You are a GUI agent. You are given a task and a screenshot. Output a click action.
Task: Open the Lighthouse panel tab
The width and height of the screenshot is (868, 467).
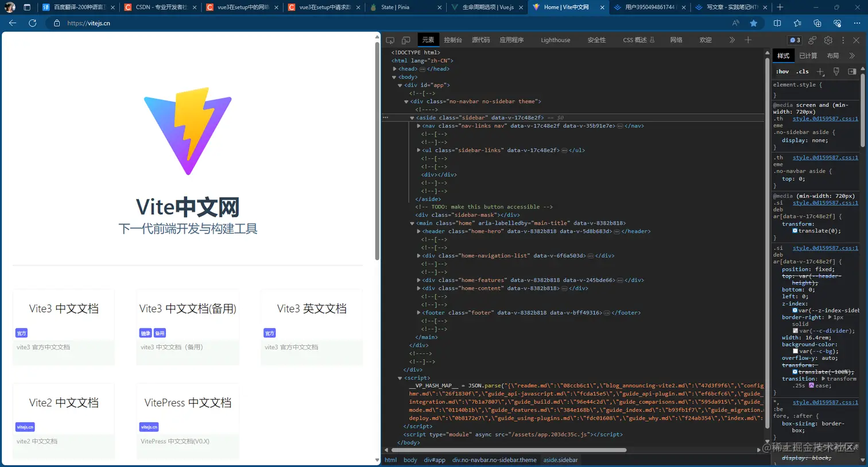(x=555, y=40)
